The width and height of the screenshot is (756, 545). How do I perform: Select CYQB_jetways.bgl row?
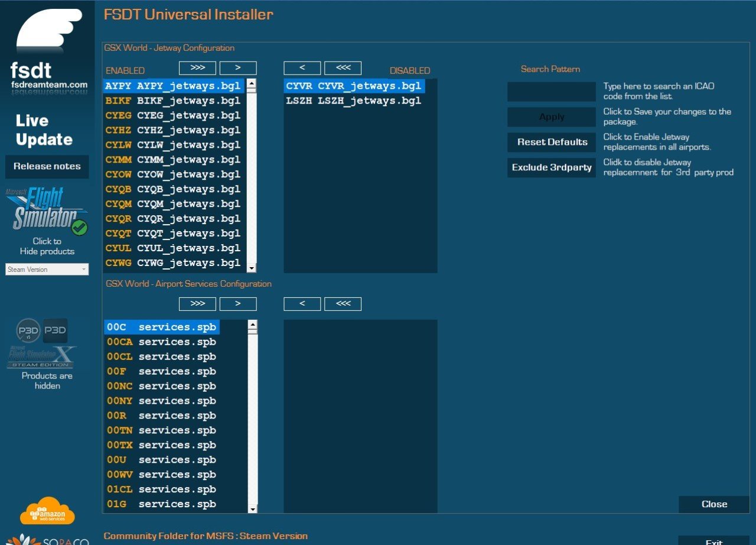174,190
